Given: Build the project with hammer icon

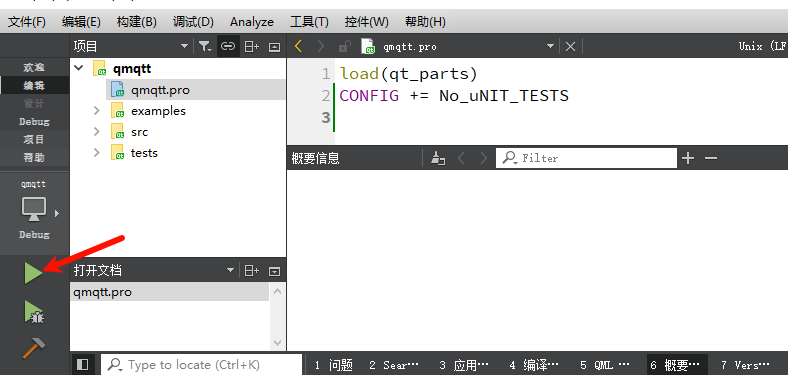Looking at the screenshot, I should point(34,348).
